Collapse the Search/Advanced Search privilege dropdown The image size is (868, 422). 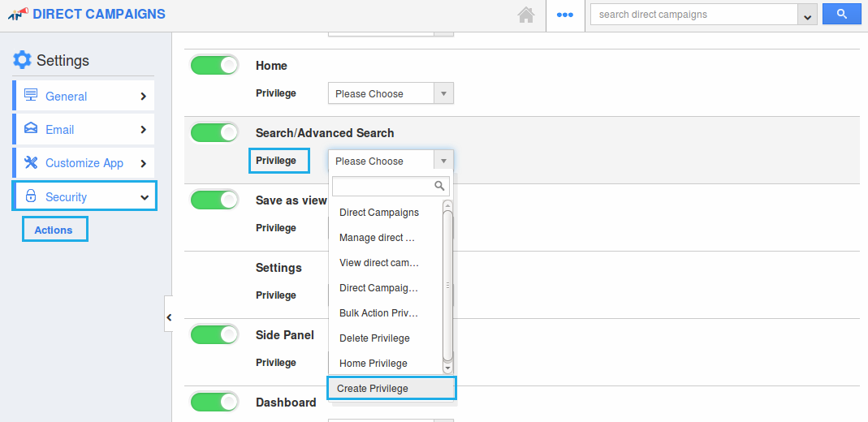(443, 161)
